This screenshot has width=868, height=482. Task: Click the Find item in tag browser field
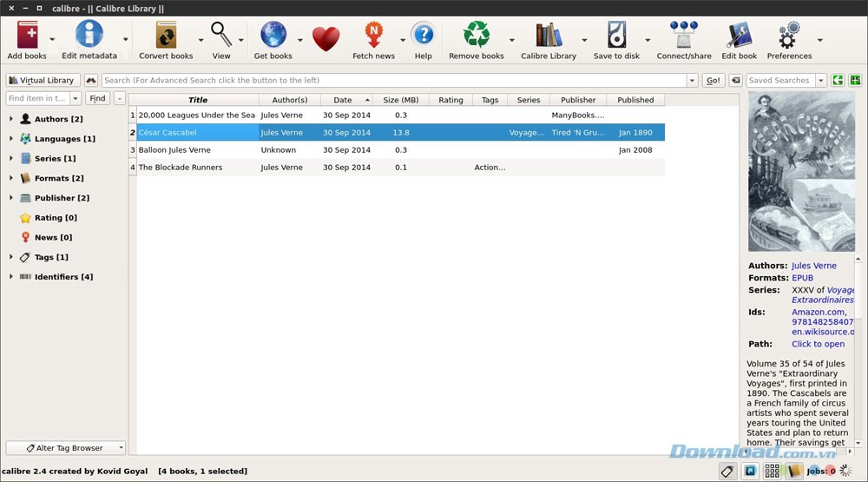(x=38, y=98)
